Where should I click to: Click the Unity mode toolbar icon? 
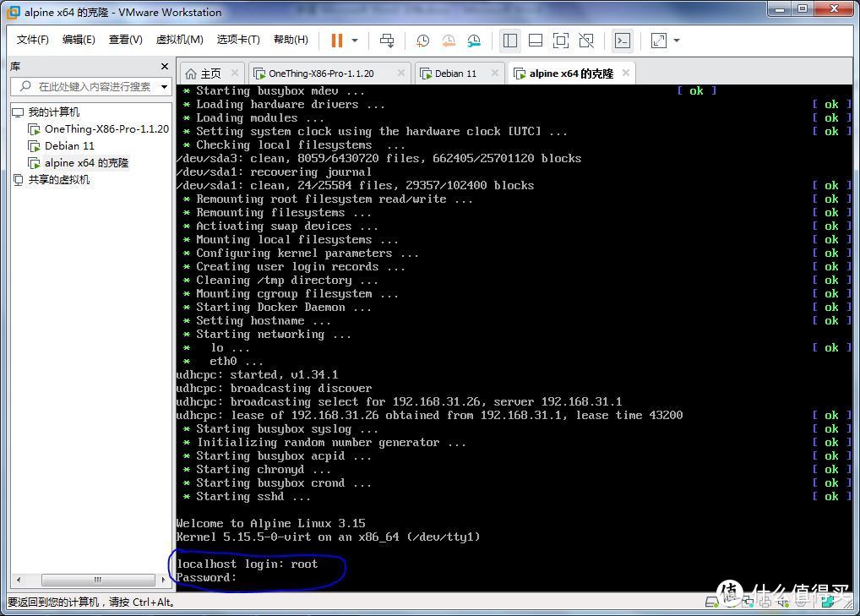pyautogui.click(x=586, y=41)
